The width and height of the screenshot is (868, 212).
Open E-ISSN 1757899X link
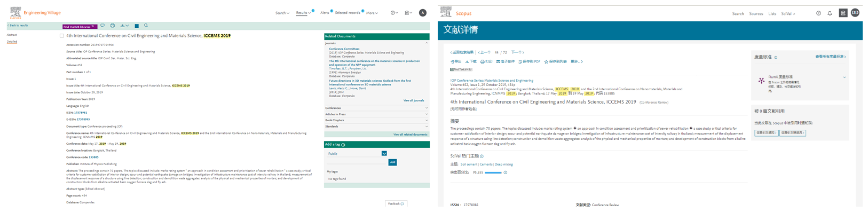point(83,120)
